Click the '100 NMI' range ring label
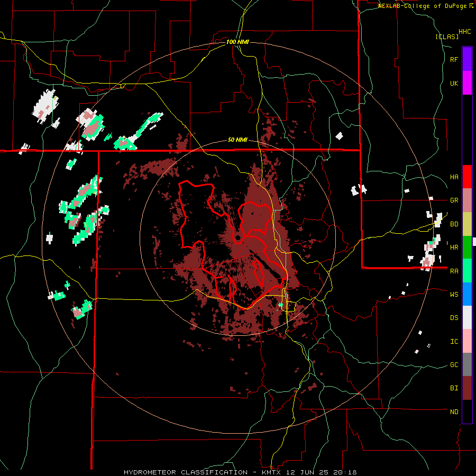The width and height of the screenshot is (476, 476). 237,42
